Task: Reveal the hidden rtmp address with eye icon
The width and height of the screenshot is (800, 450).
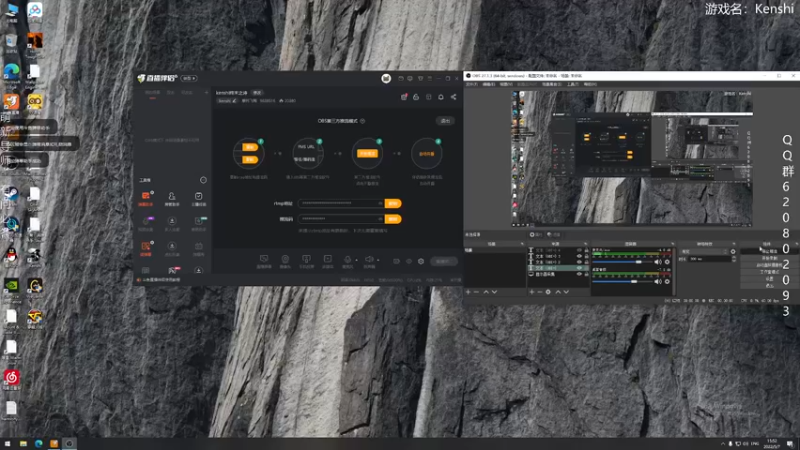Action: coord(380,204)
